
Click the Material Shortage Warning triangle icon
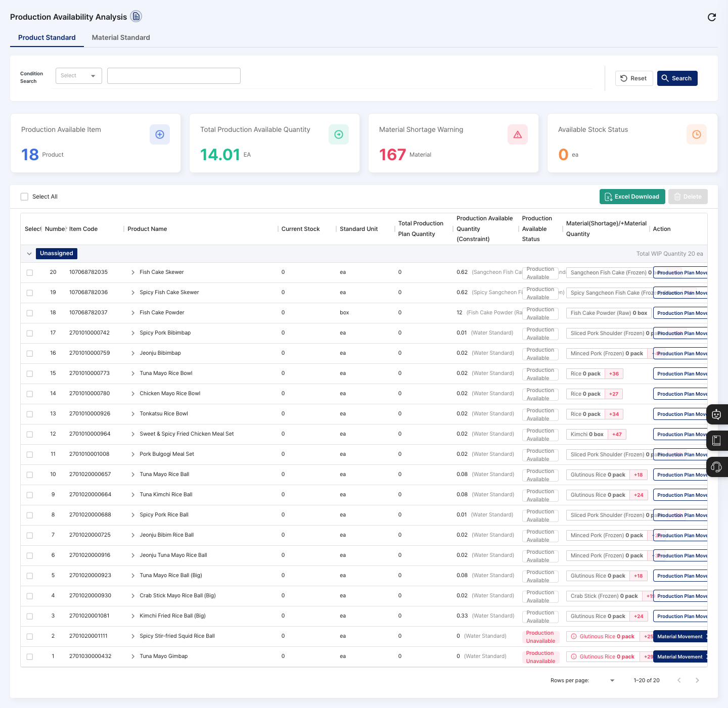click(518, 134)
